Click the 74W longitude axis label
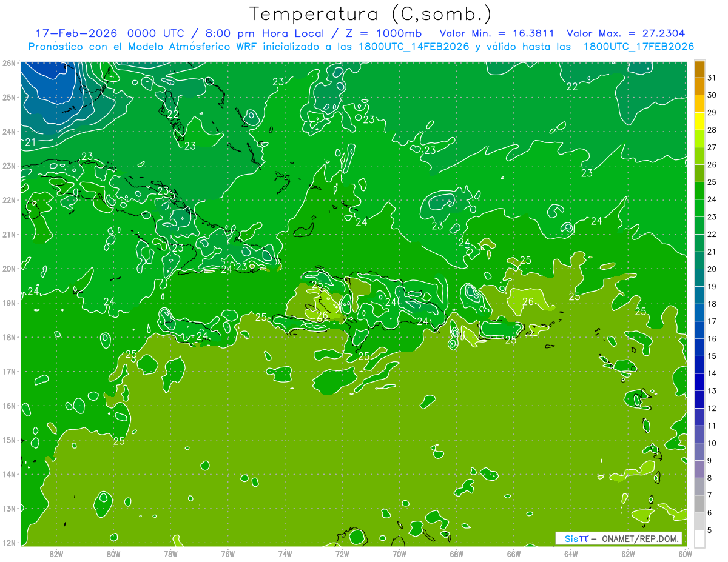This screenshot has width=728, height=562. 285,554
